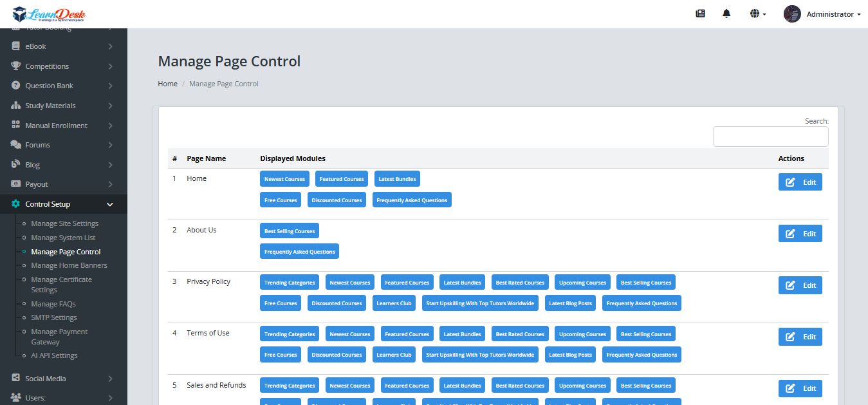Edit the Privacy Policy page row

pos(800,285)
